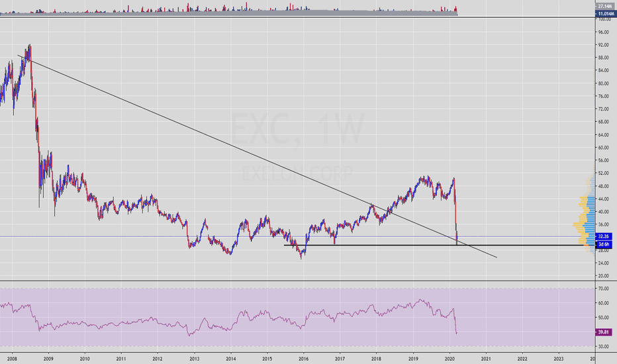Viewport: 617px width, 364px height.
Task: Click the 24.00 price axis label
Action: pos(604,263)
